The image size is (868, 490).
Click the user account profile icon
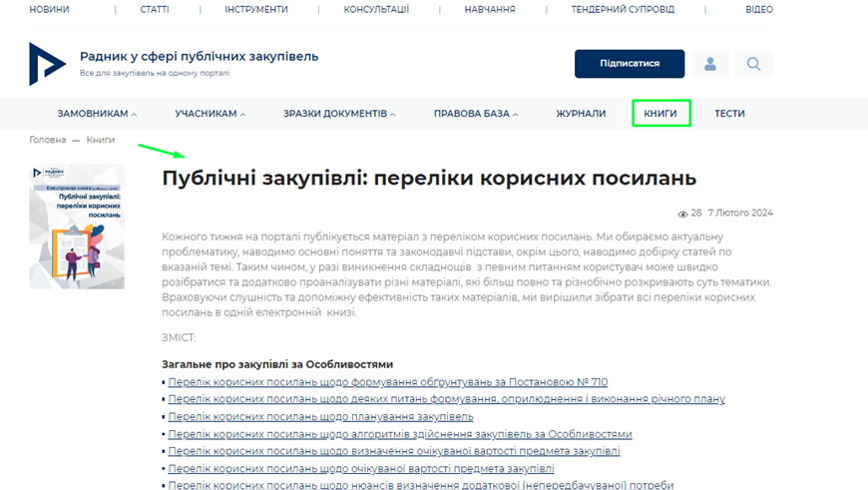pyautogui.click(x=710, y=64)
